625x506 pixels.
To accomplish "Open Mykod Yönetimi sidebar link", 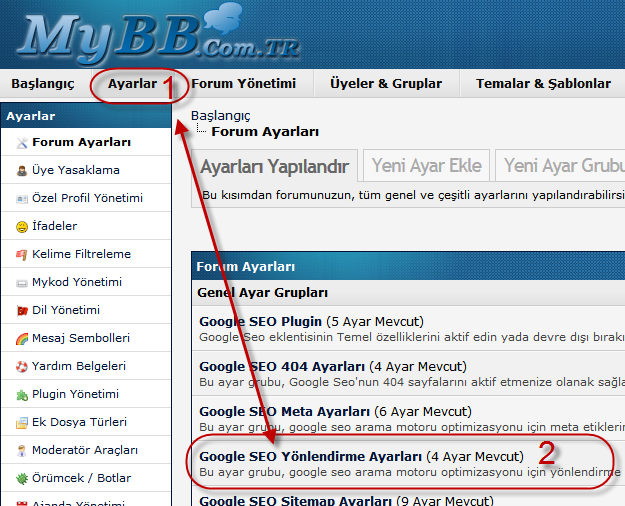I will pyautogui.click(x=77, y=282).
